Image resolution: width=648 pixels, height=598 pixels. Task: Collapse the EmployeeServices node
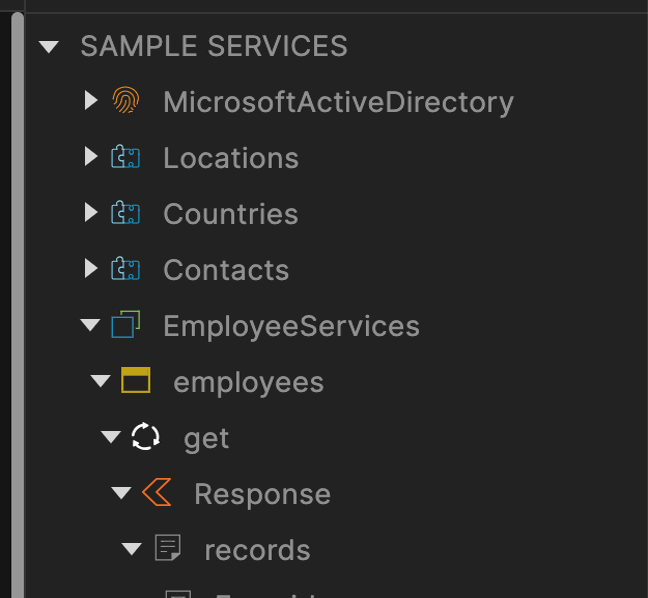(90, 325)
